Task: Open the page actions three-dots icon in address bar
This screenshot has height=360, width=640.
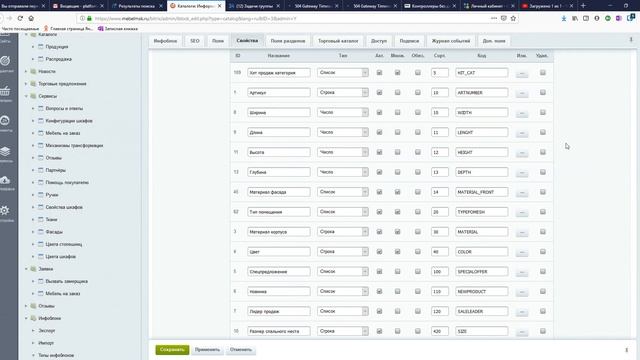Action: (x=494, y=18)
